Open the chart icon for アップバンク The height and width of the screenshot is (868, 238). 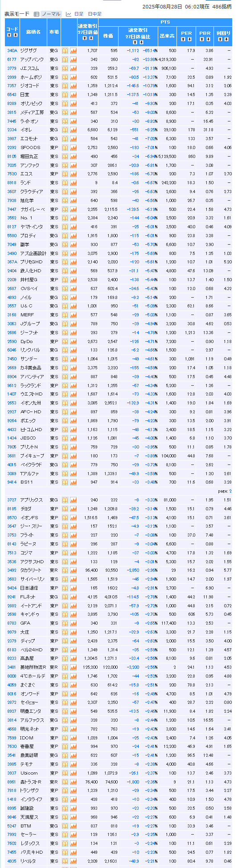click(x=73, y=60)
